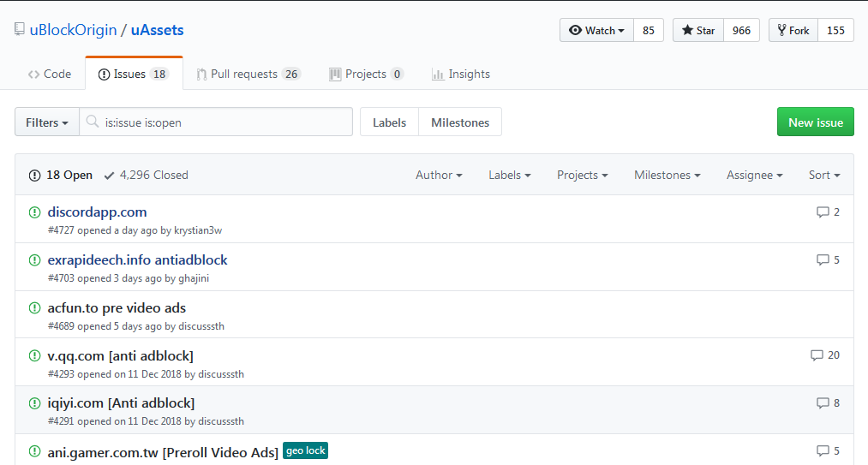
Task: Open the Sort dropdown
Action: click(x=824, y=176)
